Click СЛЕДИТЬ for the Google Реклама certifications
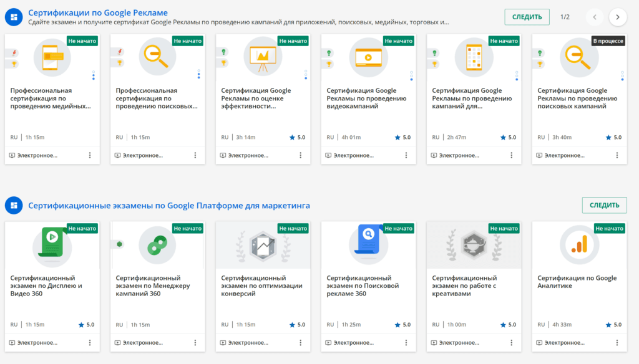Screen dimensions: 639x364 click(x=527, y=17)
